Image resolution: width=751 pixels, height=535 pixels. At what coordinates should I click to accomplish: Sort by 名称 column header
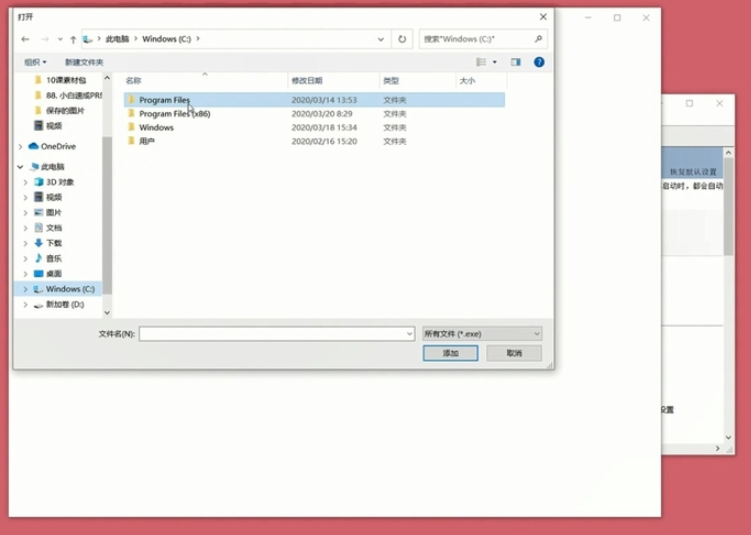pyautogui.click(x=133, y=81)
